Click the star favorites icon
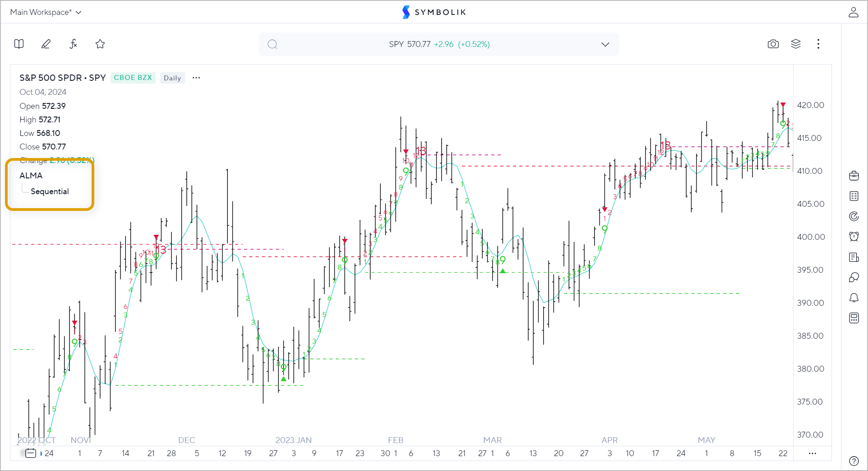Image resolution: width=868 pixels, height=471 pixels. [x=100, y=44]
